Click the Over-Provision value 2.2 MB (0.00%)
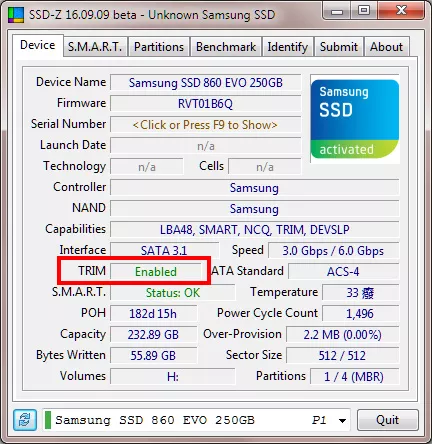432x444 pixels. click(x=342, y=335)
